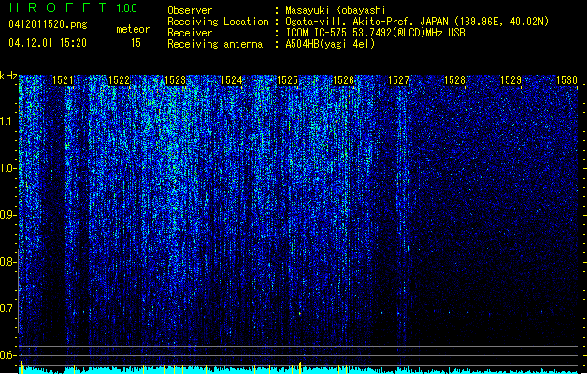The width and height of the screenshot is (588, 374).
Task: Click the 'meteor' label
Action: point(133,29)
